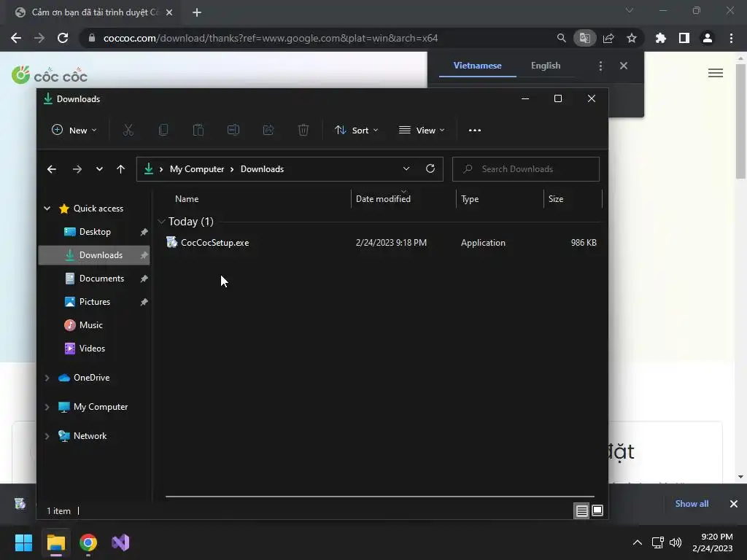The height and width of the screenshot is (560, 747).
Task: Click the zoom magnifier icon in address bar
Action: [561, 38]
